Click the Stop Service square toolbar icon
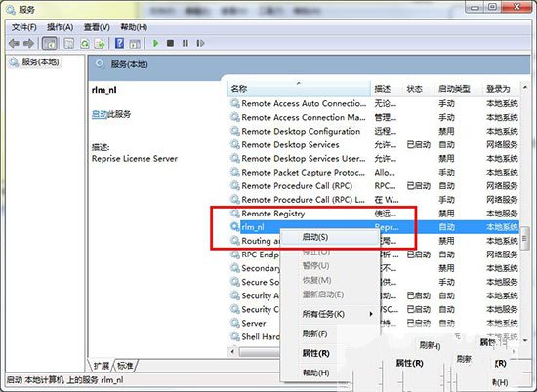The image size is (537, 392). coord(170,43)
